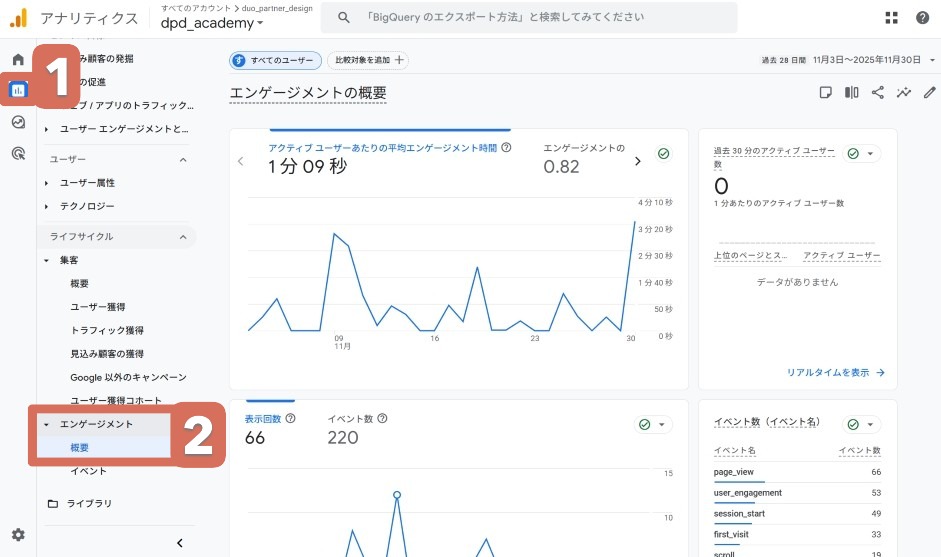Select イベント in engagement menu

pyautogui.click(x=88, y=471)
